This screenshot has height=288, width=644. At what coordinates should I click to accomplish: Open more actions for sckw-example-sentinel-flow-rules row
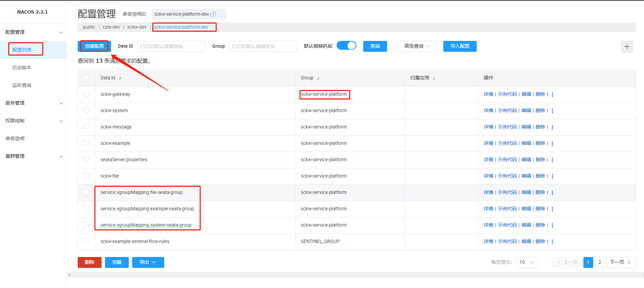click(552, 242)
